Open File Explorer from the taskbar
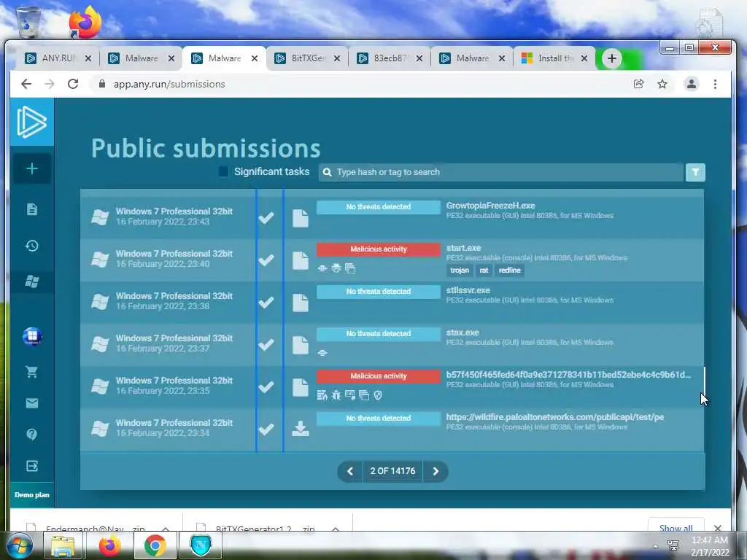This screenshot has height=560, width=747. tap(63, 545)
